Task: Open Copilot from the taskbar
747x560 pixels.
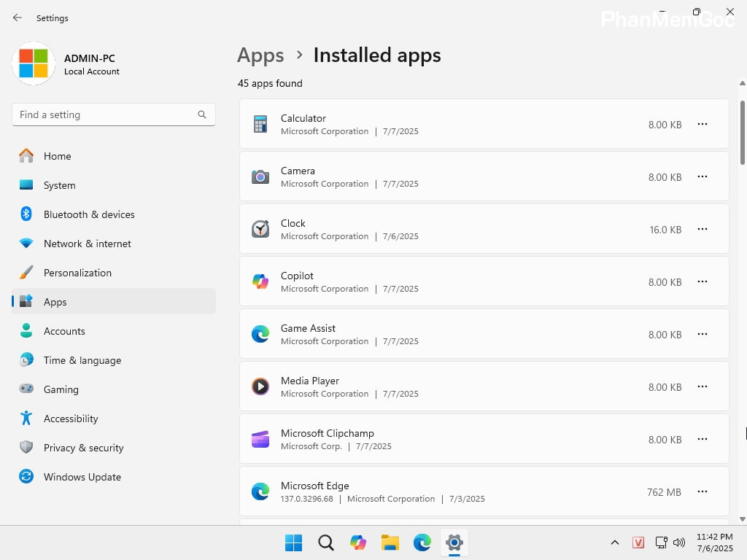Action: [x=357, y=542]
